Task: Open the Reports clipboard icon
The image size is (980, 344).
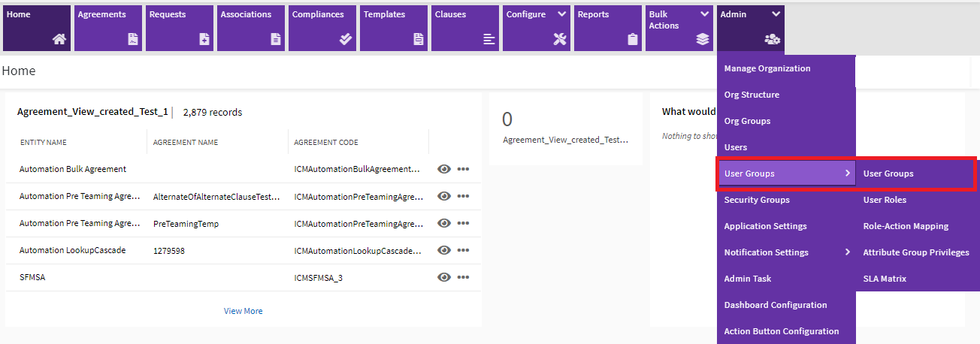Action: pos(633,40)
